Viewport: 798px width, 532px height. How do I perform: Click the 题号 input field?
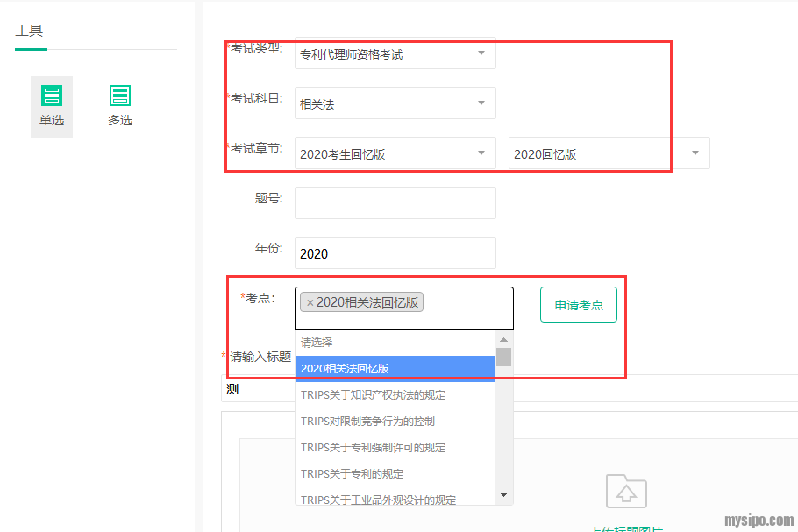coord(395,202)
